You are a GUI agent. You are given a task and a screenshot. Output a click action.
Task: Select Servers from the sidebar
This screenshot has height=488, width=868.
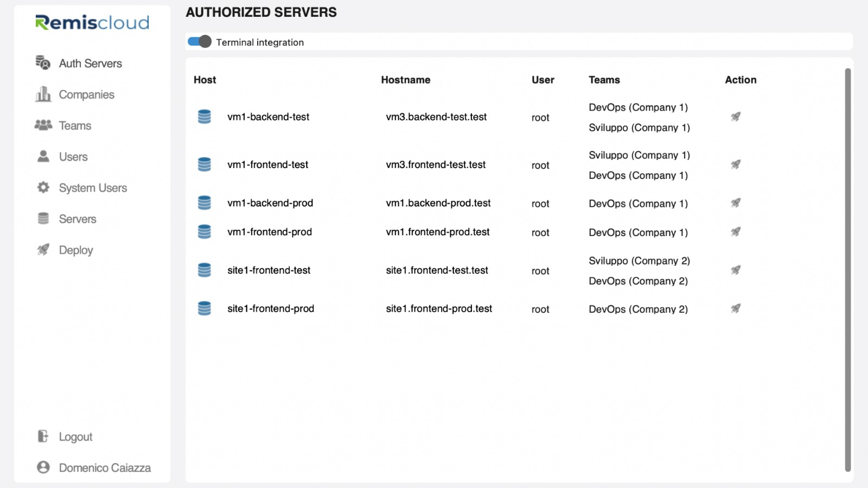coord(78,219)
